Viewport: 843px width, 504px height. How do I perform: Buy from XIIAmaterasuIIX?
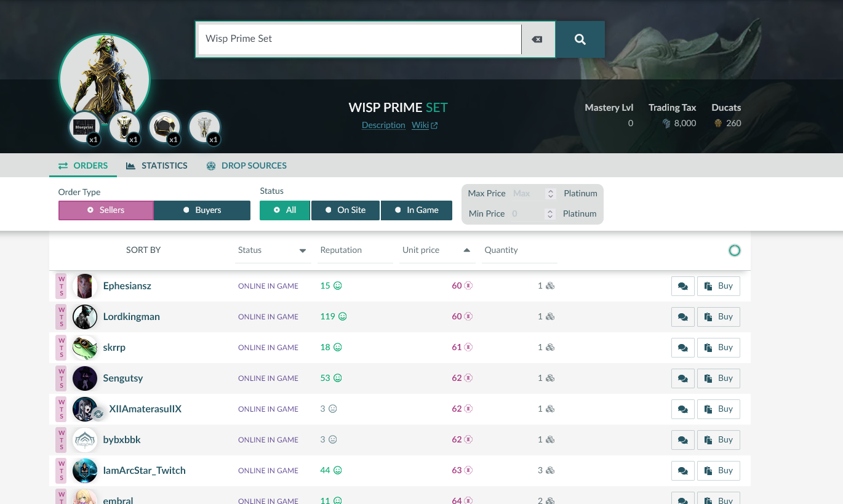click(x=719, y=409)
